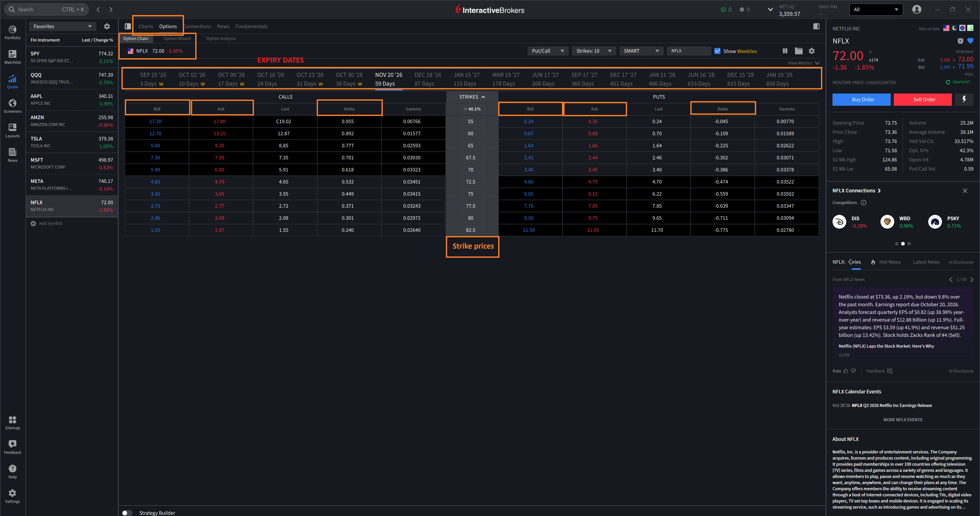This screenshot has height=516, width=980.
Task: Add an alarm alert for NFLX
Action: pos(960,41)
